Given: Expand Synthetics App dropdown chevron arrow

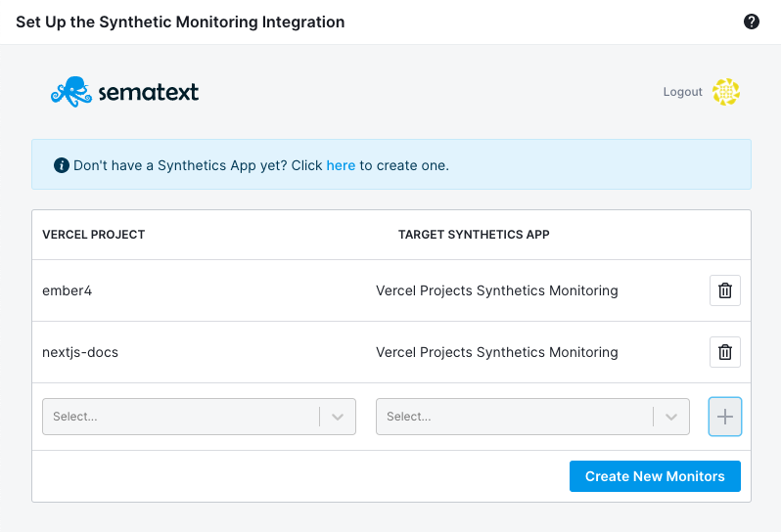Looking at the screenshot, I should click(x=671, y=417).
